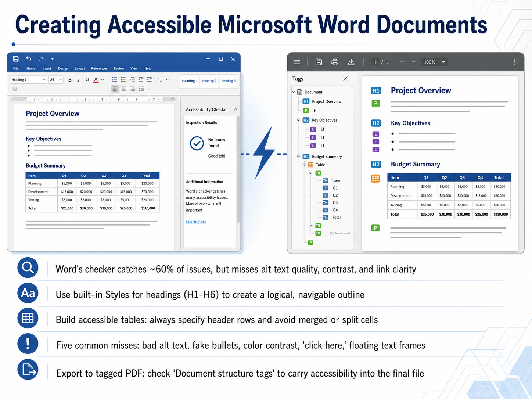Image resolution: width=532 pixels, height=399 pixels.
Task: Increase the paragraph indent in Word
Action: pyautogui.click(x=149, y=79)
